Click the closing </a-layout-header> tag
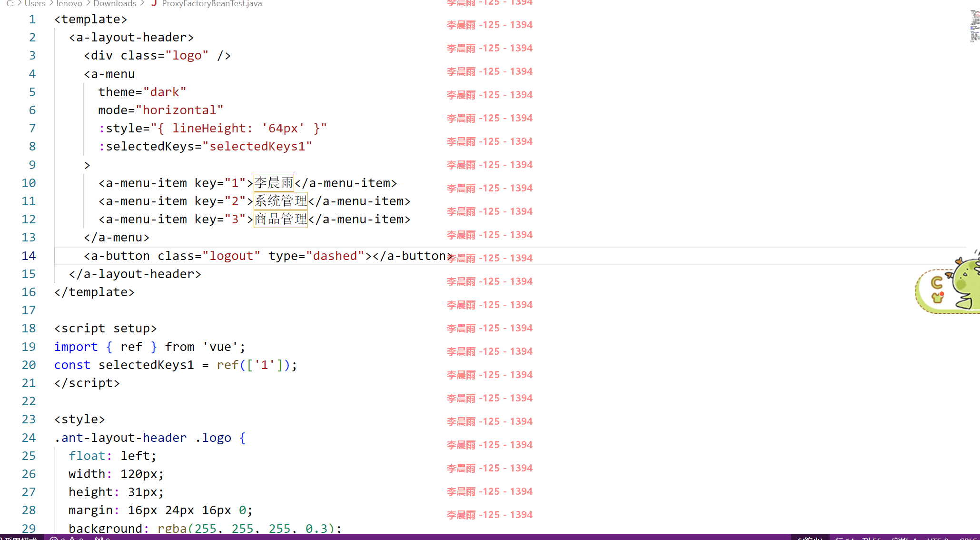This screenshot has height=540, width=980. [x=135, y=274]
